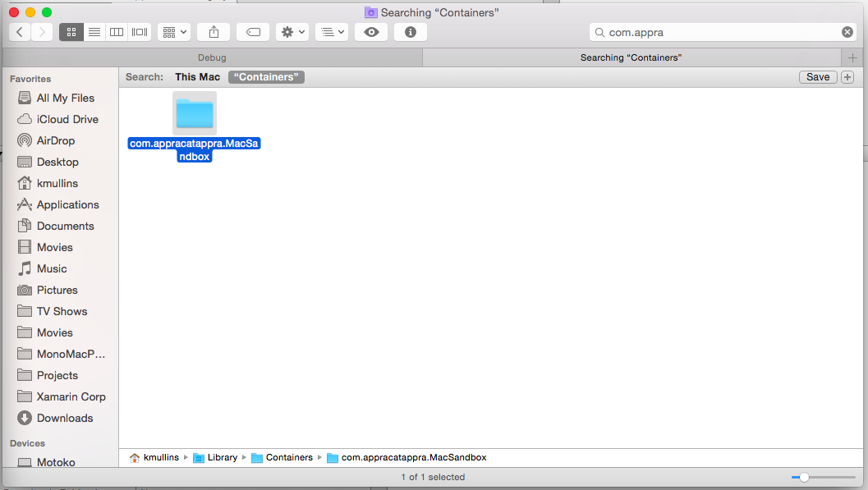Switch to Cover Flow view

point(140,32)
